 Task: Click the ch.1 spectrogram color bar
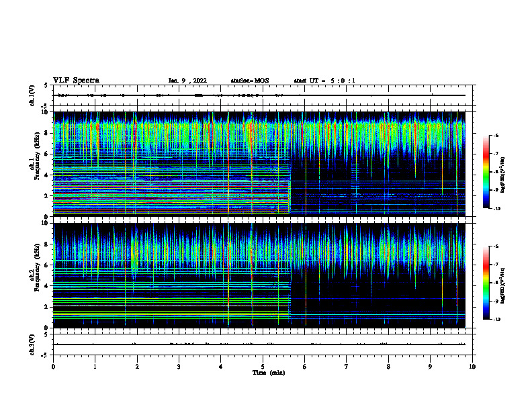tap(486, 172)
